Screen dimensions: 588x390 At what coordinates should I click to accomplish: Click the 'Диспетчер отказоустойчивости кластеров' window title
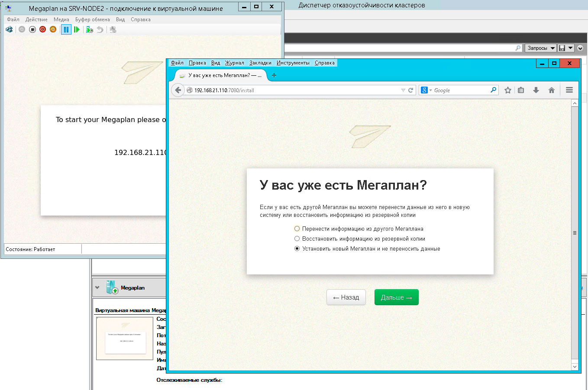pyautogui.click(x=362, y=6)
